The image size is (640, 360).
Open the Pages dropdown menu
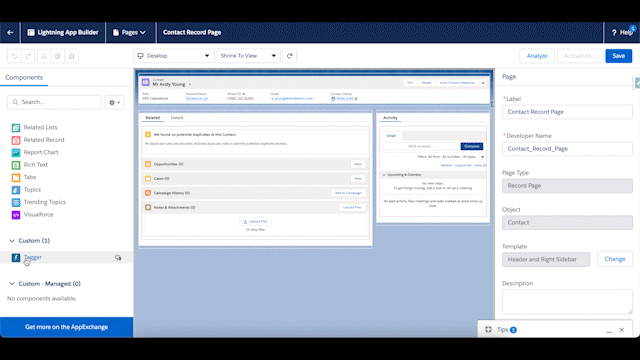point(129,32)
